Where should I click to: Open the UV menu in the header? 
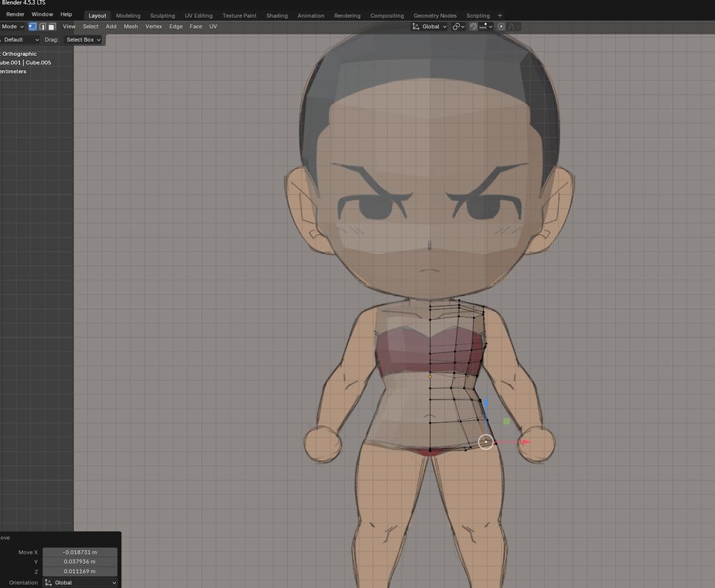click(213, 26)
